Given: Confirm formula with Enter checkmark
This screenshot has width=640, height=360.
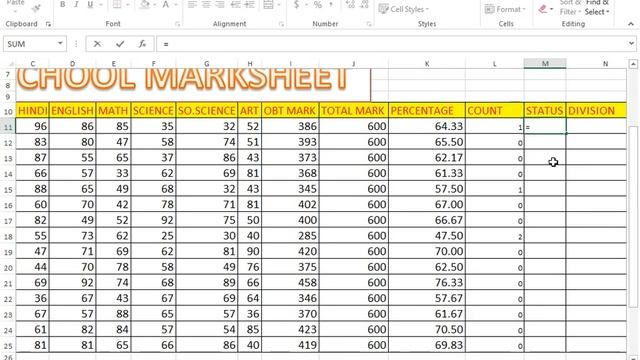Looking at the screenshot, I should pos(120,44).
